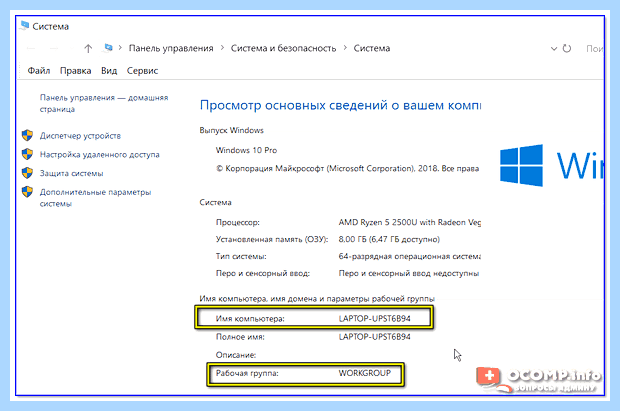The height and width of the screenshot is (411, 620).
Task: Open Панель управления — домашняя страница
Action: point(104,103)
